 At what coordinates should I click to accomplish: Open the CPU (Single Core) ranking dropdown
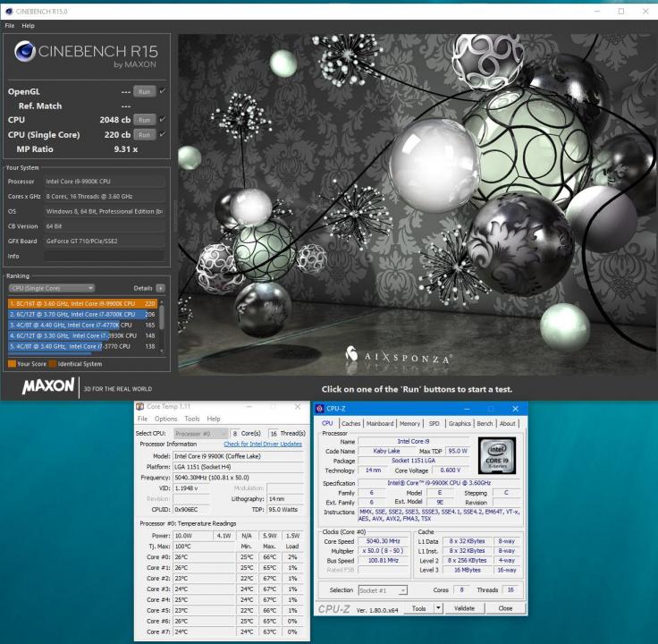click(52, 288)
